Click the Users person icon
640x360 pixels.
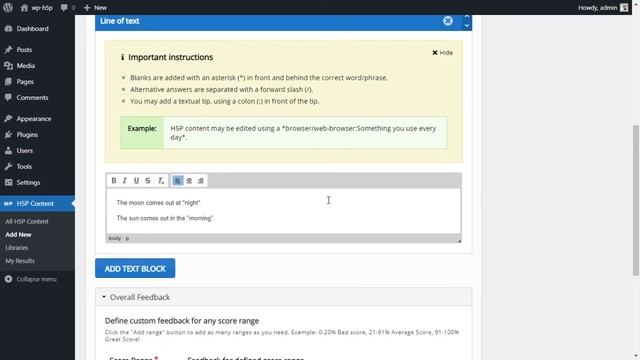click(x=8, y=150)
